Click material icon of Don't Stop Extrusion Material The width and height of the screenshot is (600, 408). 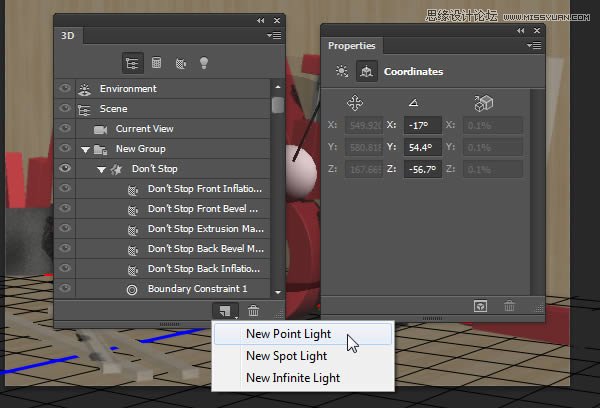[132, 229]
